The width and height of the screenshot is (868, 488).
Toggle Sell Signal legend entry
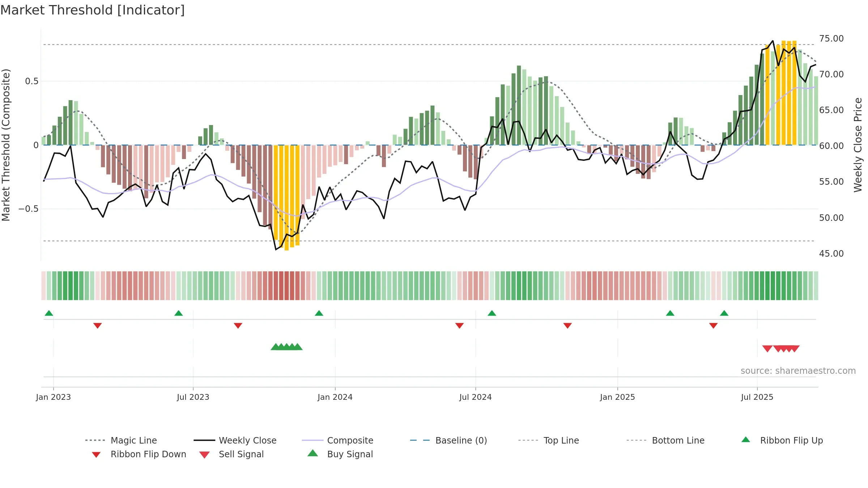click(x=231, y=454)
